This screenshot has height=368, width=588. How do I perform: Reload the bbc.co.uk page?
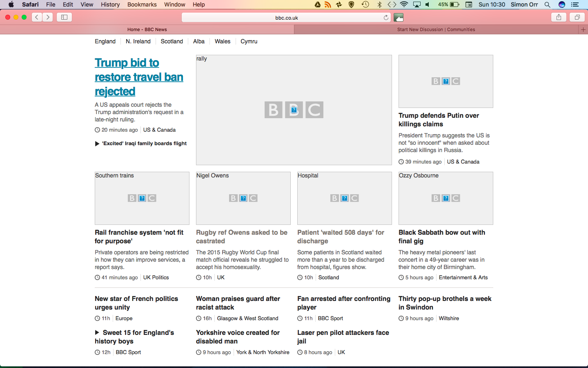(x=386, y=18)
